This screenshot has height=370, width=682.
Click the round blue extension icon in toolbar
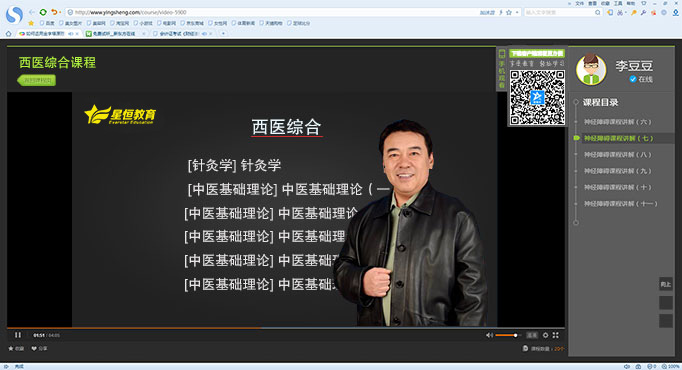(664, 13)
